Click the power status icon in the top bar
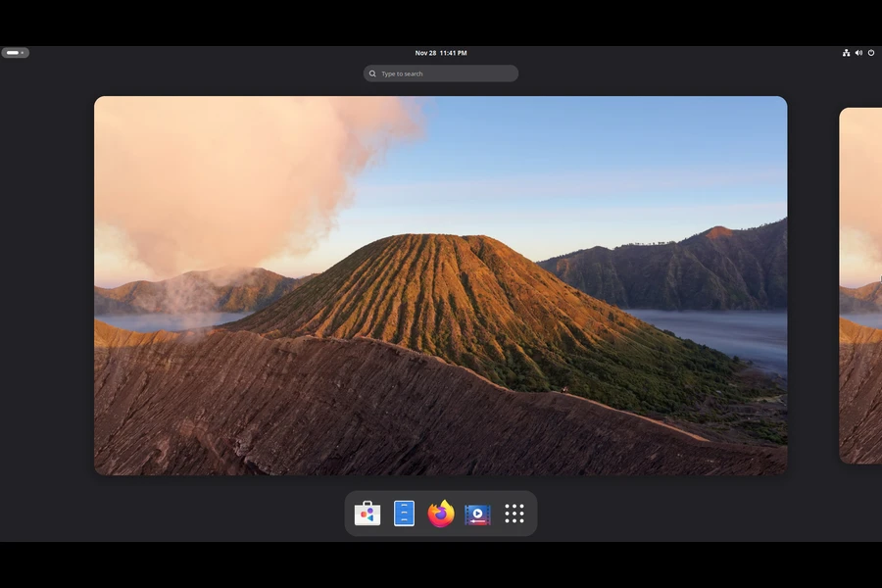882x588 pixels. click(x=871, y=52)
